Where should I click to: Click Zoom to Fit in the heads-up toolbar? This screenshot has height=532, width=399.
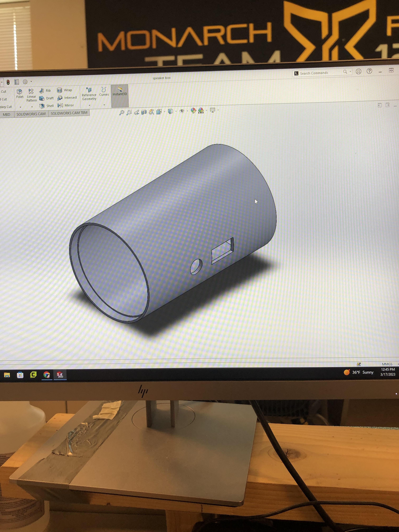click(123, 112)
